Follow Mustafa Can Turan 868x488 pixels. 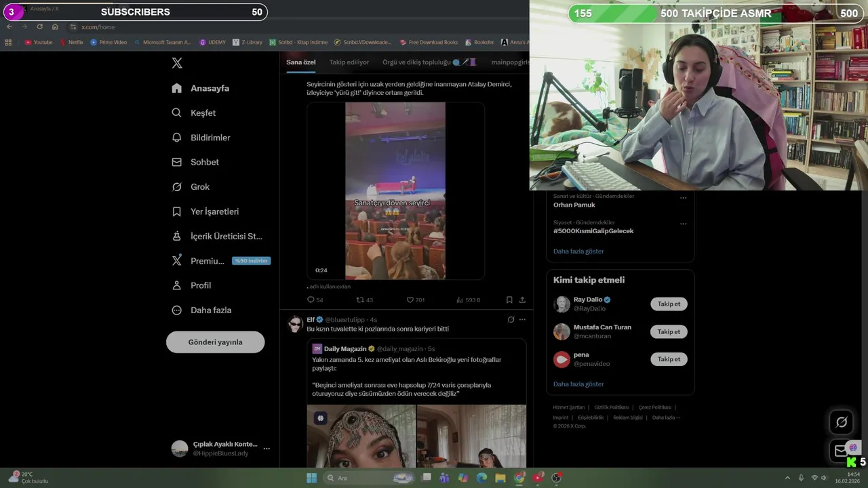pyautogui.click(x=669, y=331)
